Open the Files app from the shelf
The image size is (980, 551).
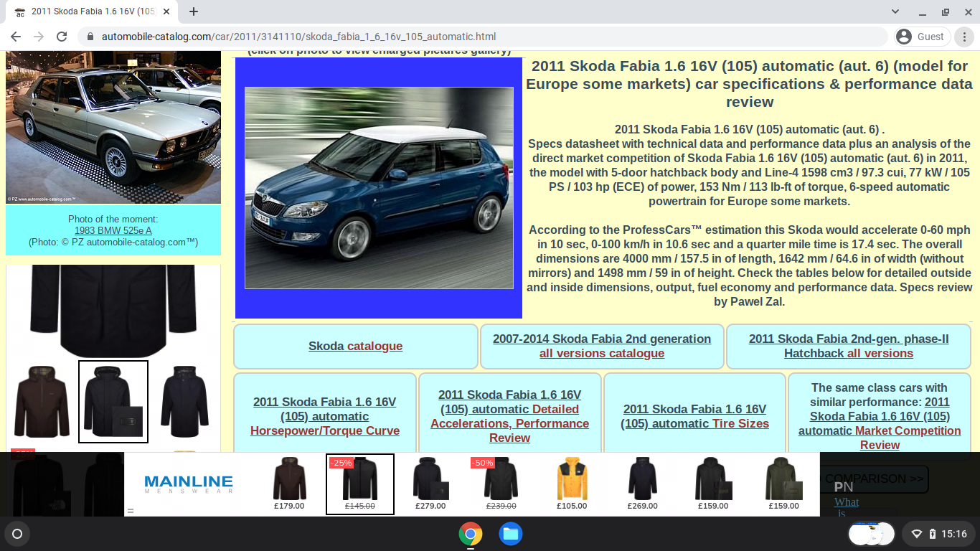tap(511, 534)
